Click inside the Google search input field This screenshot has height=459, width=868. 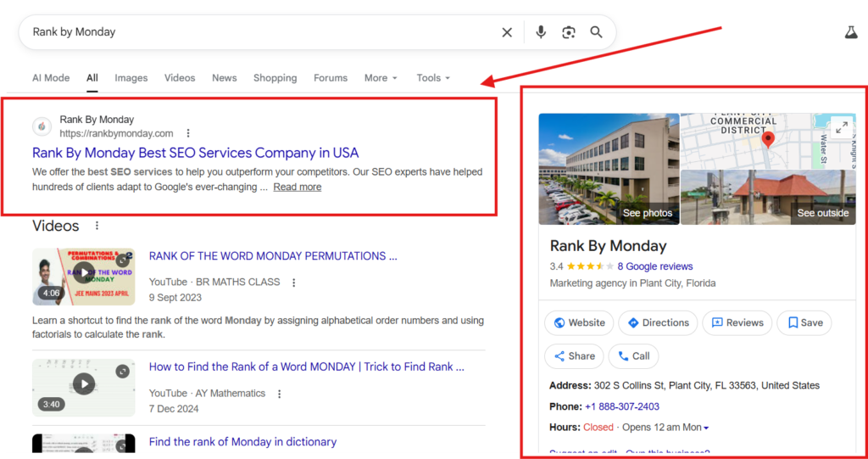point(254,32)
